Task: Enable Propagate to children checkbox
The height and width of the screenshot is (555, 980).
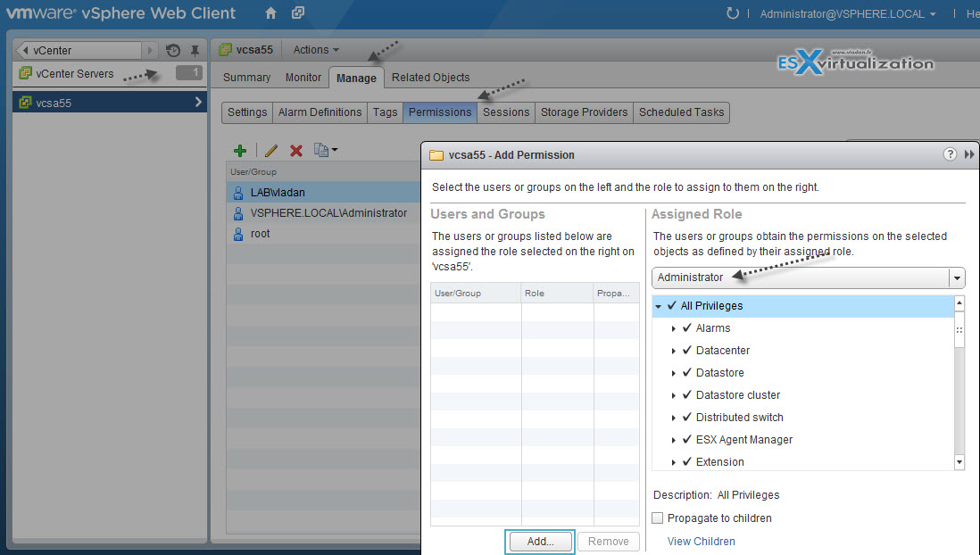Action: [658, 518]
